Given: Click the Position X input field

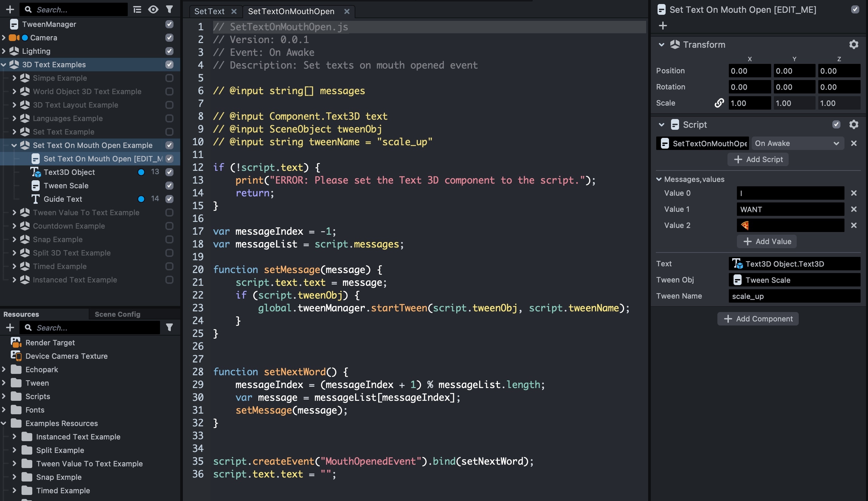Looking at the screenshot, I should coord(749,71).
